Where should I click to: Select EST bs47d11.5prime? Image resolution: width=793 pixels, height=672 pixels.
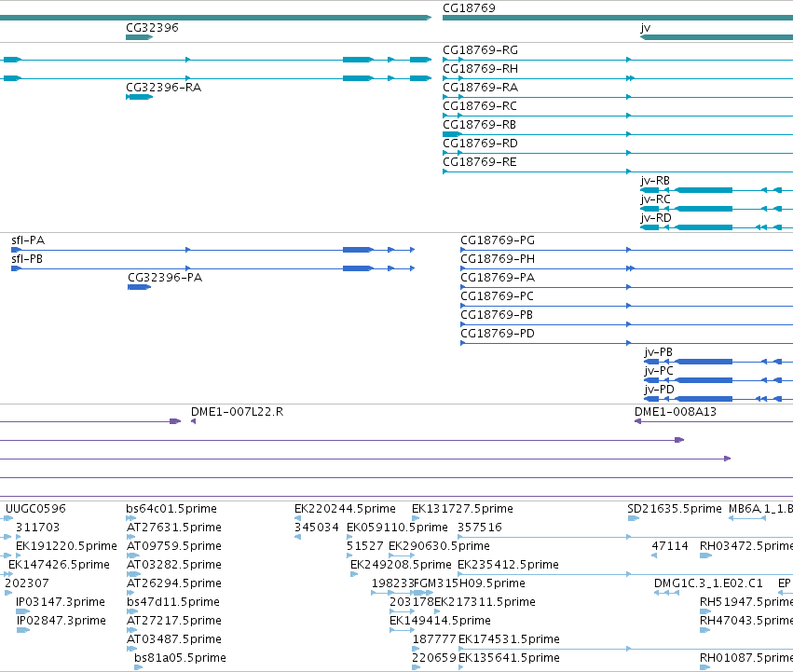click(x=173, y=603)
